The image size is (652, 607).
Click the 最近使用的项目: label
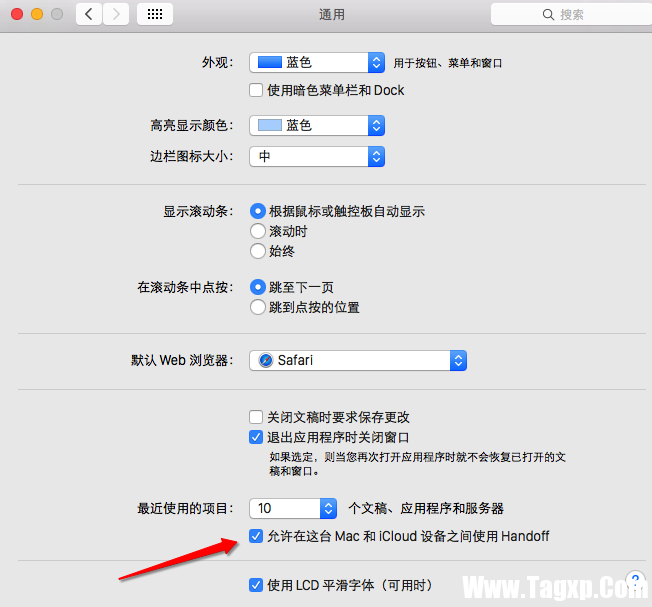tap(185, 508)
